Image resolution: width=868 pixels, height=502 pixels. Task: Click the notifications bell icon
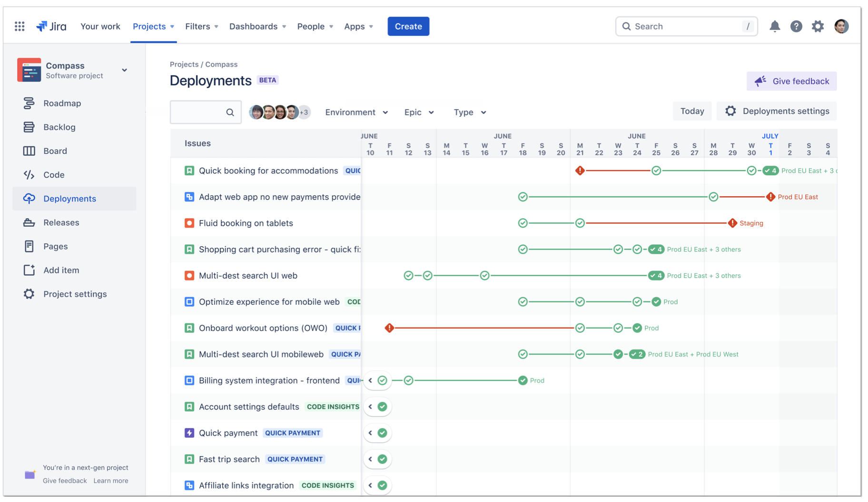[x=775, y=26]
